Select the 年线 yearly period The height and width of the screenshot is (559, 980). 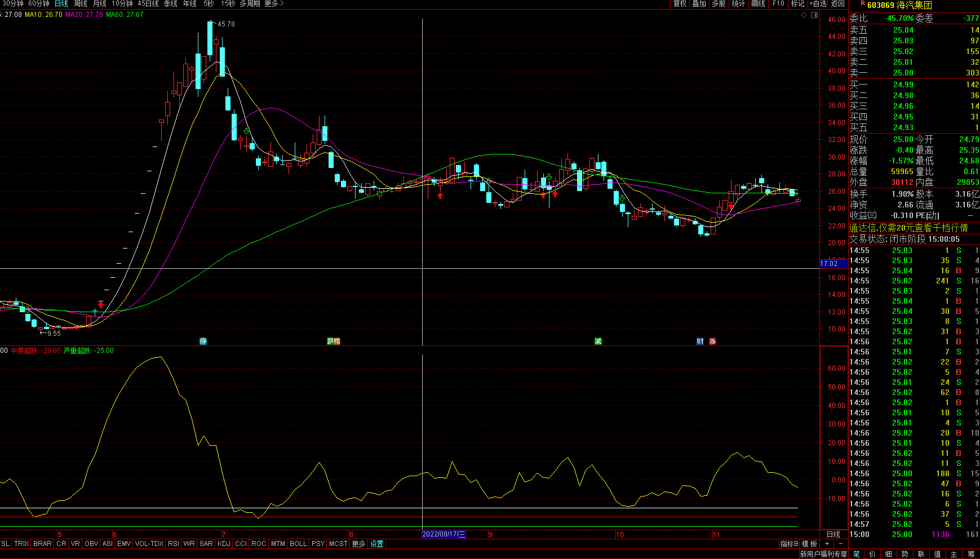190,4
